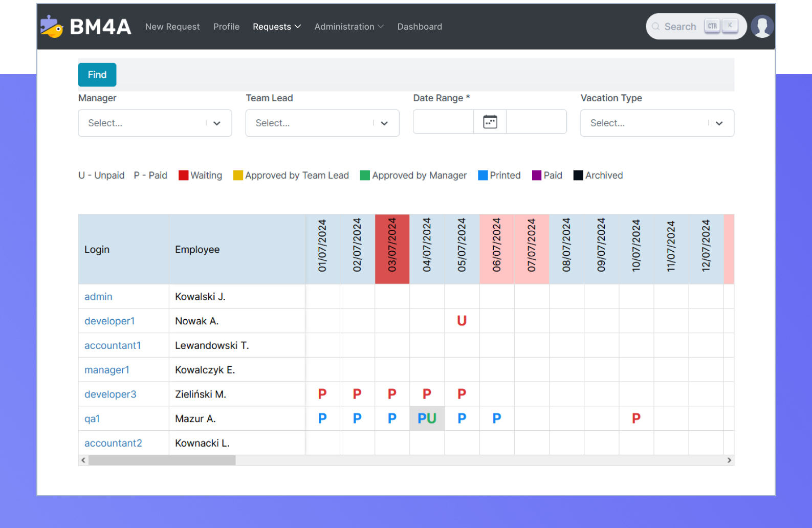Open the qa1 login link
812x528 pixels.
pyautogui.click(x=92, y=419)
